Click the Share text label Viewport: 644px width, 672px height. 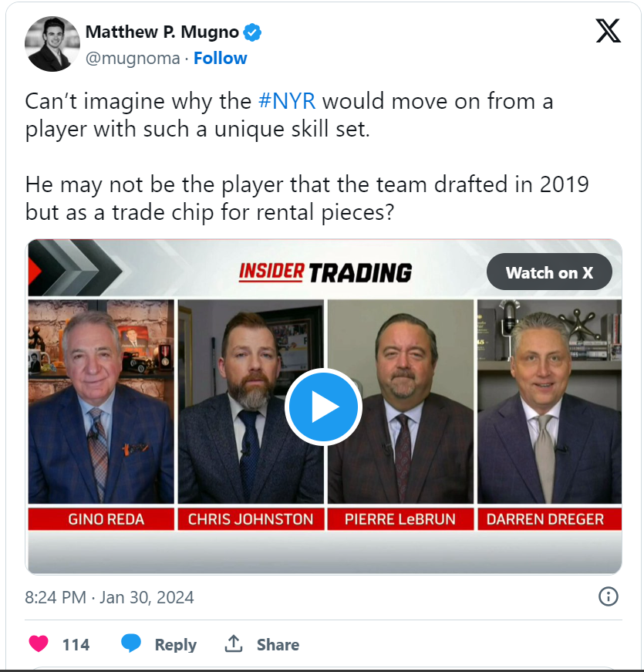tap(278, 644)
